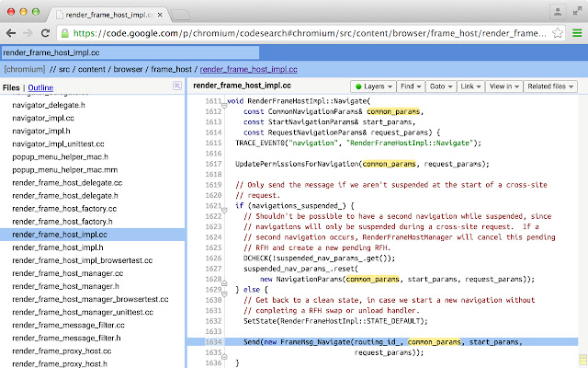Click the secure lock icon in address bar

click(65, 33)
